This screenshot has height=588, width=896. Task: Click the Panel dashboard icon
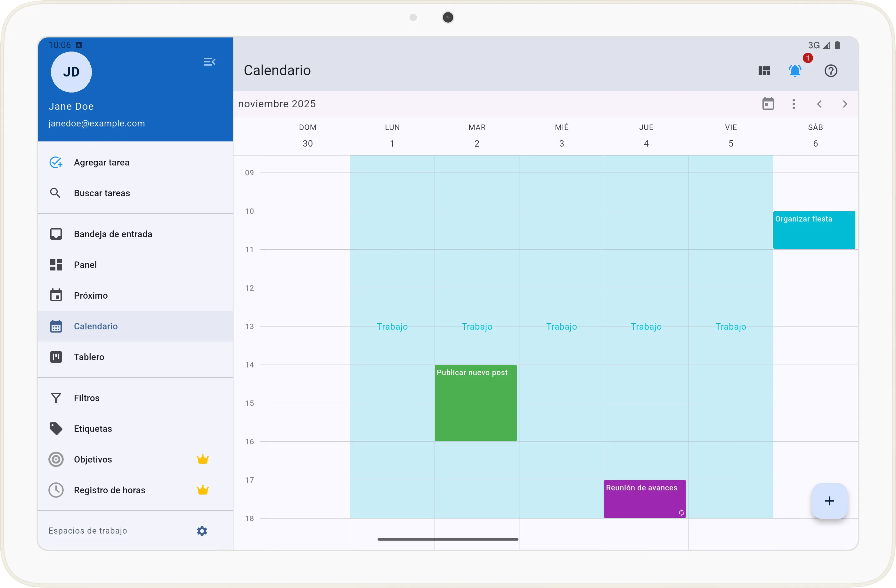pos(56,264)
